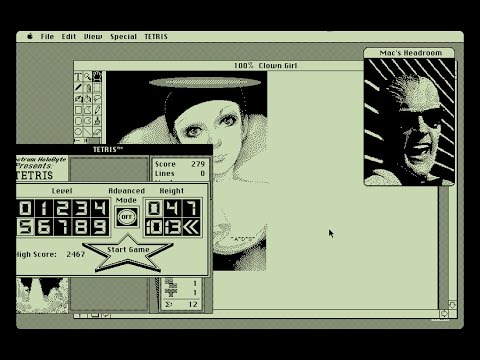Click the scroll-down arrow of Clown Girl window
This screenshot has width=480, height=360.
[x=452, y=305]
